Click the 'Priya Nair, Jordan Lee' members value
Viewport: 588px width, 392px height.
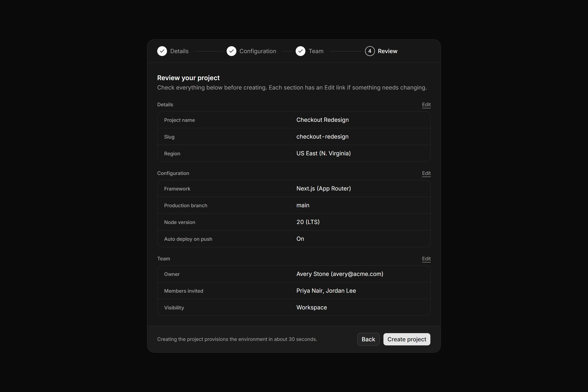[x=326, y=291]
